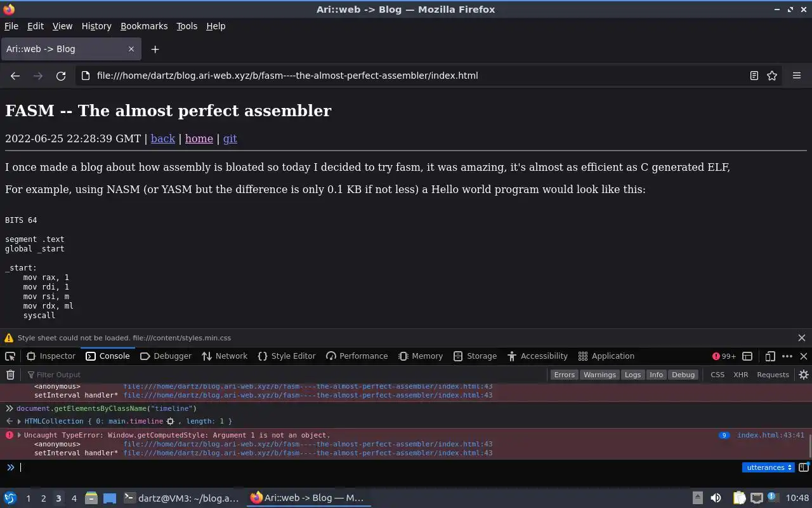
Task: Click the back navigation arrow
Action: [15, 76]
